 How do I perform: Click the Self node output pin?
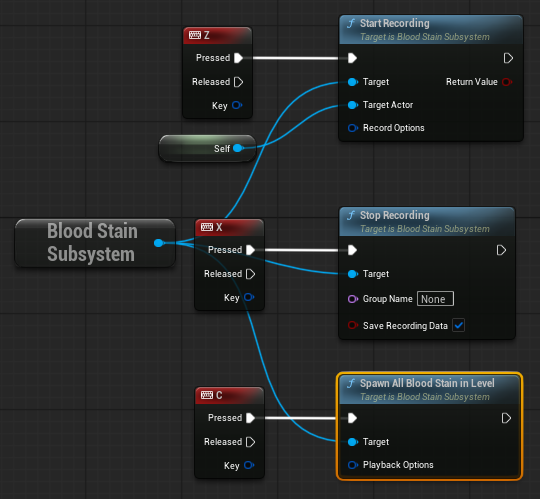(x=238, y=148)
